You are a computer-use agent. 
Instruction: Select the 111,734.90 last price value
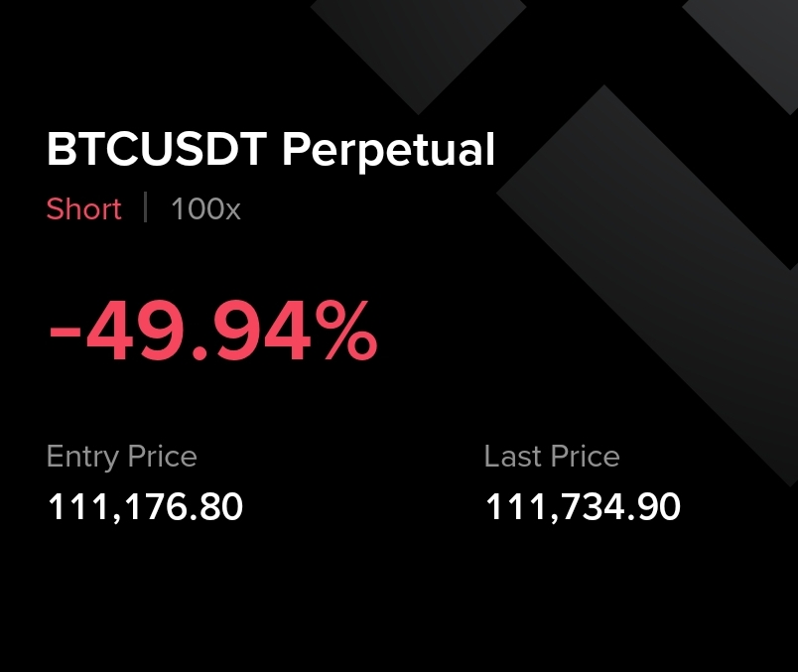pyautogui.click(x=583, y=507)
